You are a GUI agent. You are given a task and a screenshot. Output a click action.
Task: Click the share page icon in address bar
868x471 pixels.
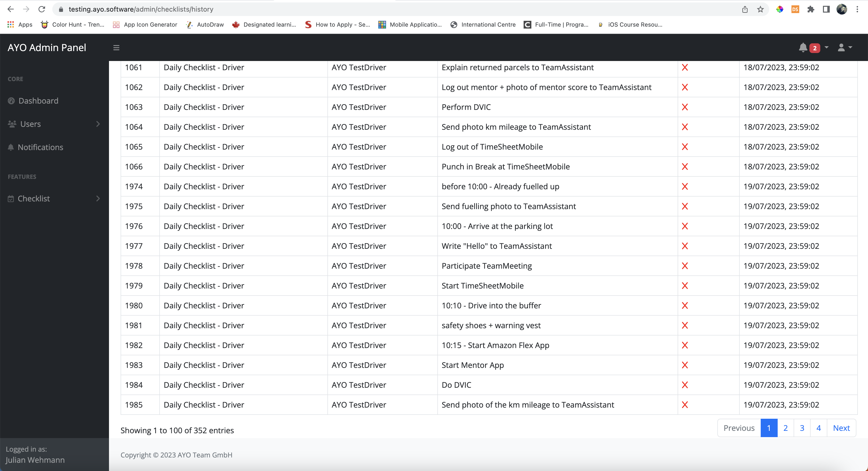pos(745,9)
